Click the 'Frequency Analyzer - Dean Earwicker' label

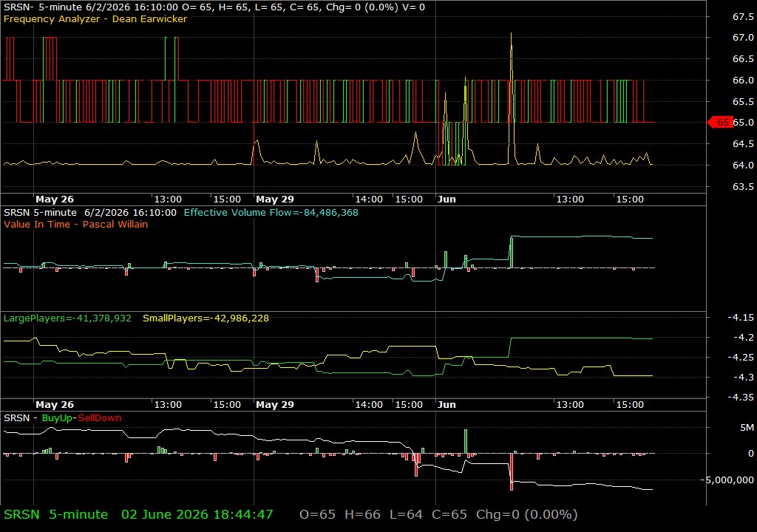(95, 18)
